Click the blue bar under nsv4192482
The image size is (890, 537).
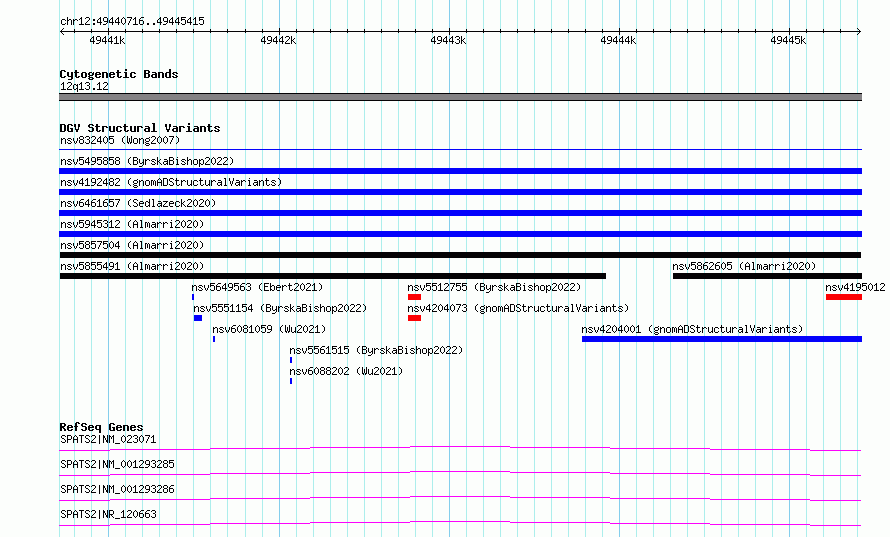[x=460, y=192]
